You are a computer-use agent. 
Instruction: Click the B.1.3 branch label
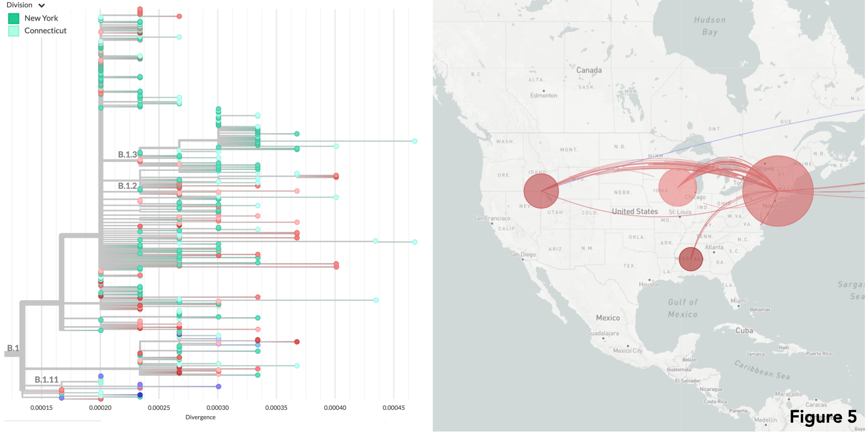click(127, 155)
